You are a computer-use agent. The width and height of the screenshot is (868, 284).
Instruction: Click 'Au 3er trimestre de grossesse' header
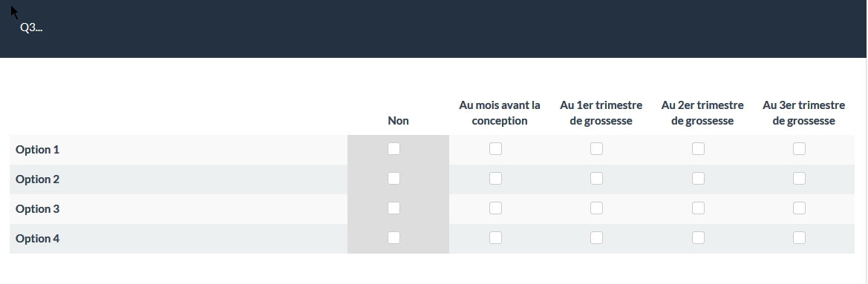pos(804,113)
